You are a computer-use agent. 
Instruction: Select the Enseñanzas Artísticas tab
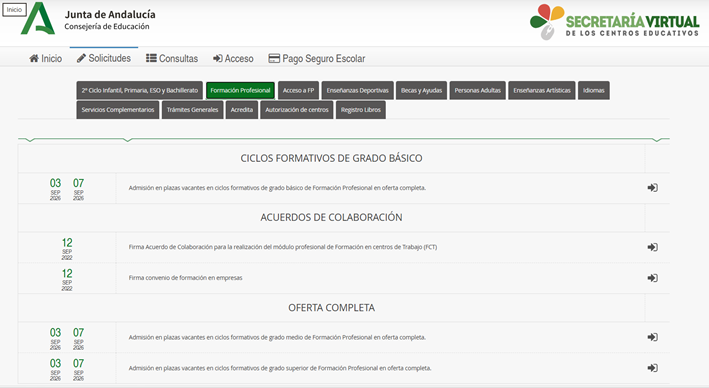coord(542,90)
